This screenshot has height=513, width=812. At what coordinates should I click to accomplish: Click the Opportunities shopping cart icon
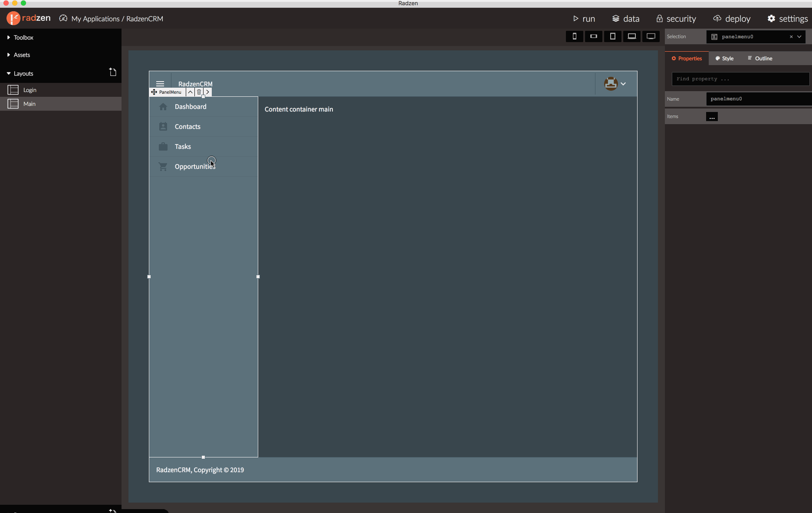163,167
